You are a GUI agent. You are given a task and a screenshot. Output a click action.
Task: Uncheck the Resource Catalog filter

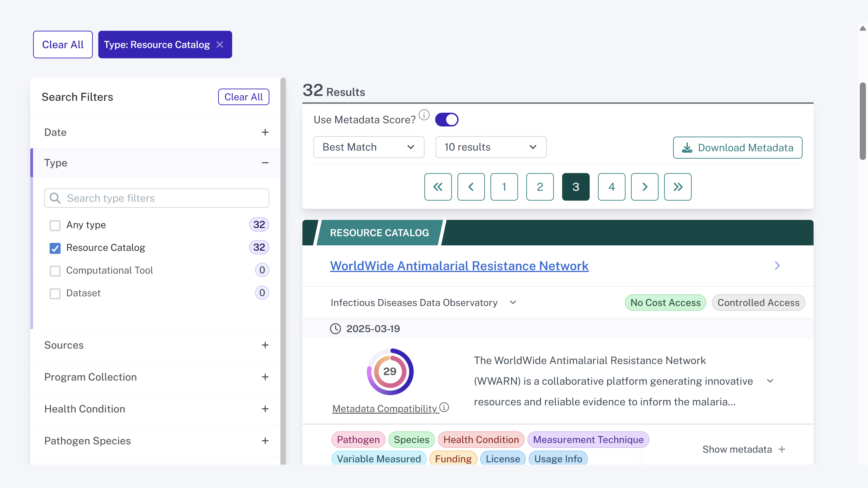55,248
